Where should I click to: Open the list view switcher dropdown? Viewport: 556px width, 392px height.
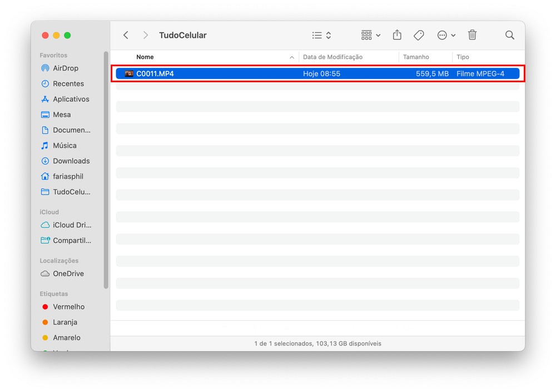321,35
